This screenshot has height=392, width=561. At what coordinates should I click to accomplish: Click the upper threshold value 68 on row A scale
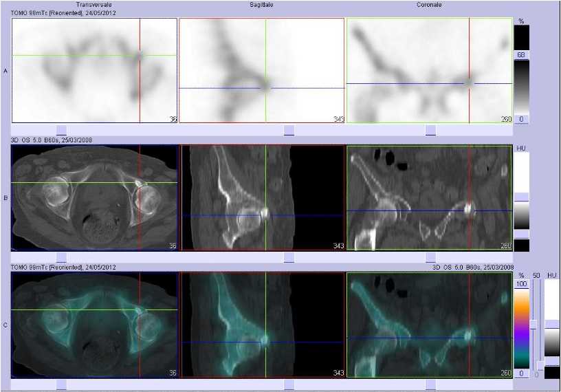coord(521,55)
